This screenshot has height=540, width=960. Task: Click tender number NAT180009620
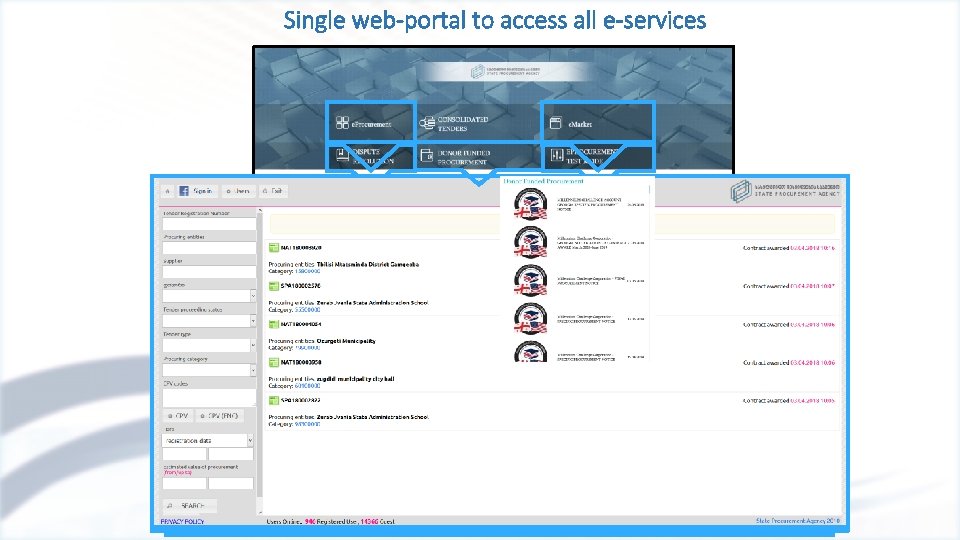pyautogui.click(x=301, y=248)
